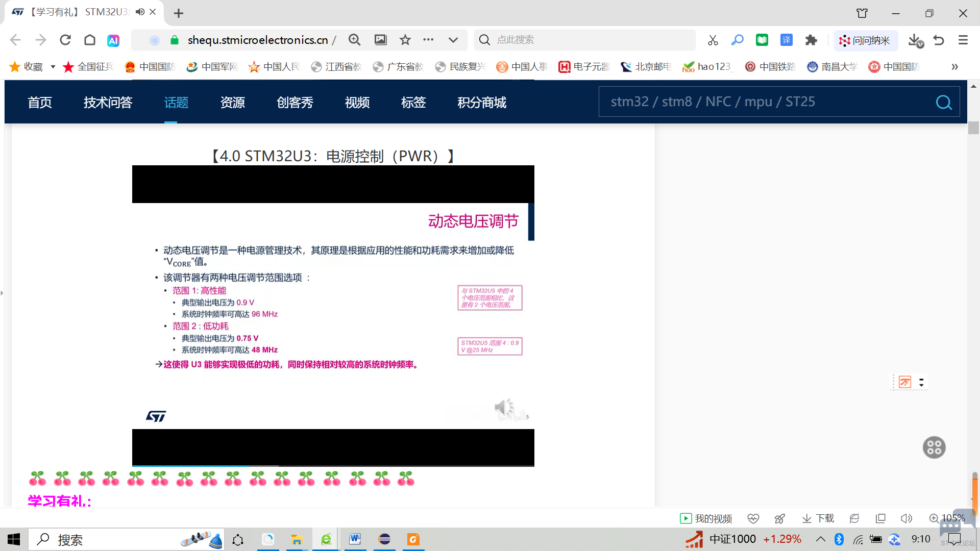Open the 全国征兵 bookmark
The width and height of the screenshot is (980, 551).
point(88,67)
